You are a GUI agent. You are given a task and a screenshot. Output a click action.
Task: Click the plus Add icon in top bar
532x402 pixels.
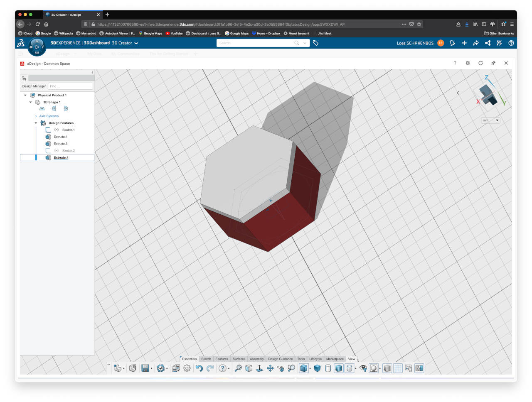tap(464, 43)
